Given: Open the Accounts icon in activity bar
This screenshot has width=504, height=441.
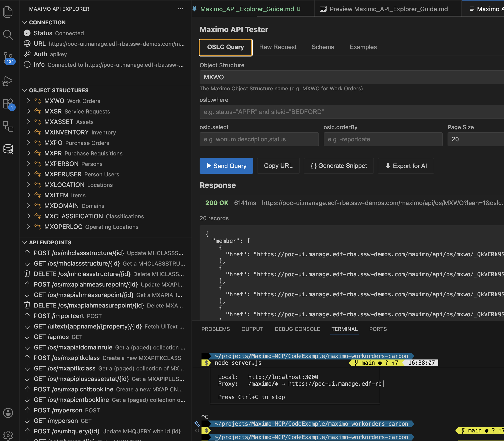Looking at the screenshot, I should [x=8, y=413].
